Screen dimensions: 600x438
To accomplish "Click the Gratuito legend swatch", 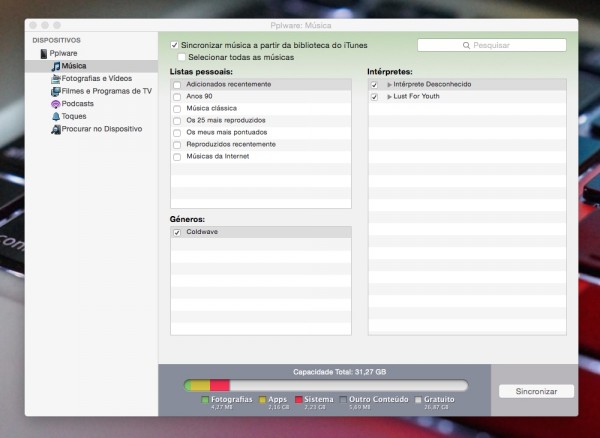I will [x=418, y=400].
